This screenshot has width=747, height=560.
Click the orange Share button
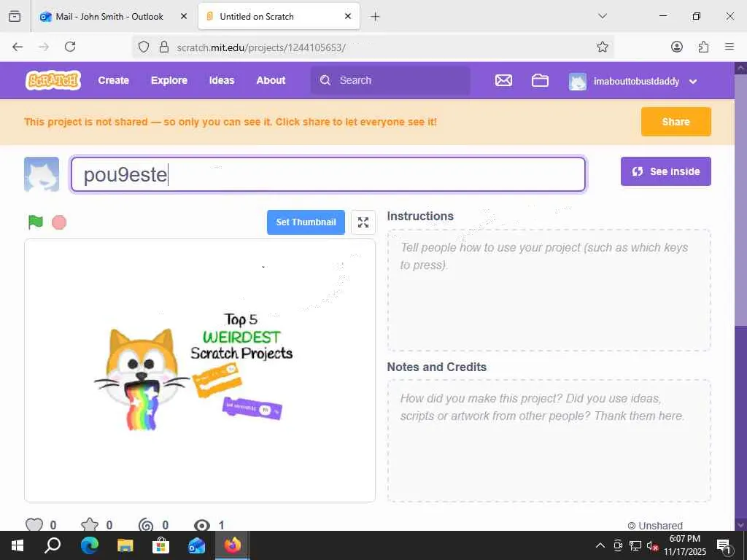tap(676, 122)
